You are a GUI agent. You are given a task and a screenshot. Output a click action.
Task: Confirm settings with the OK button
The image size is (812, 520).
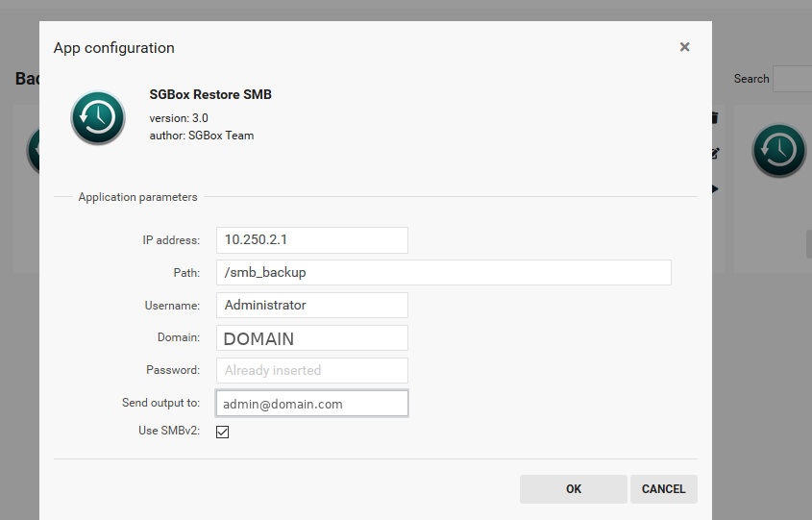click(x=574, y=489)
